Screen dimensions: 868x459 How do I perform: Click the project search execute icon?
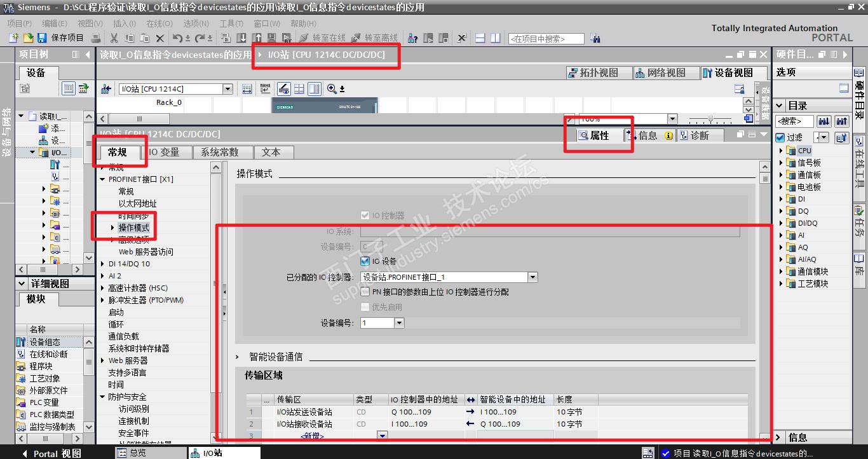595,39
